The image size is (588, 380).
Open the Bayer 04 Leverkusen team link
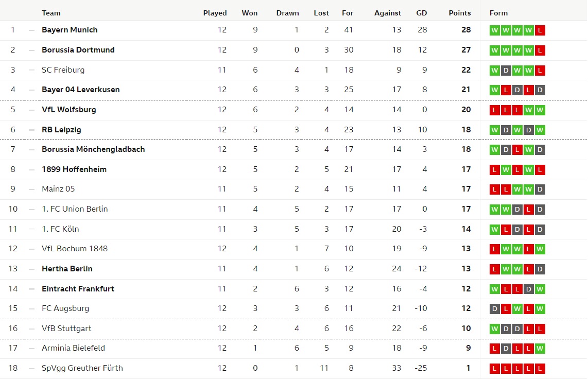[x=81, y=90]
